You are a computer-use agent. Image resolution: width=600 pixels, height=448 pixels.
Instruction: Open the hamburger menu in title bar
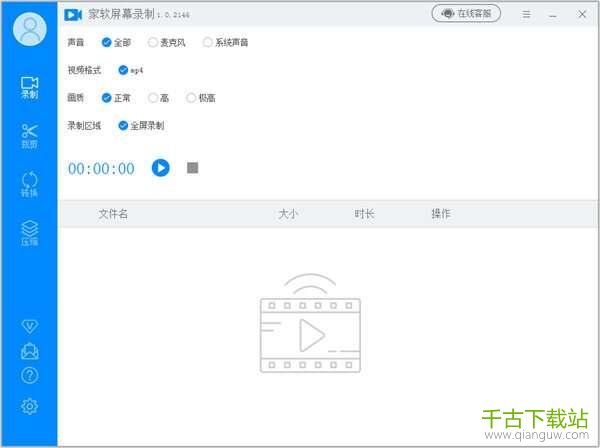526,15
